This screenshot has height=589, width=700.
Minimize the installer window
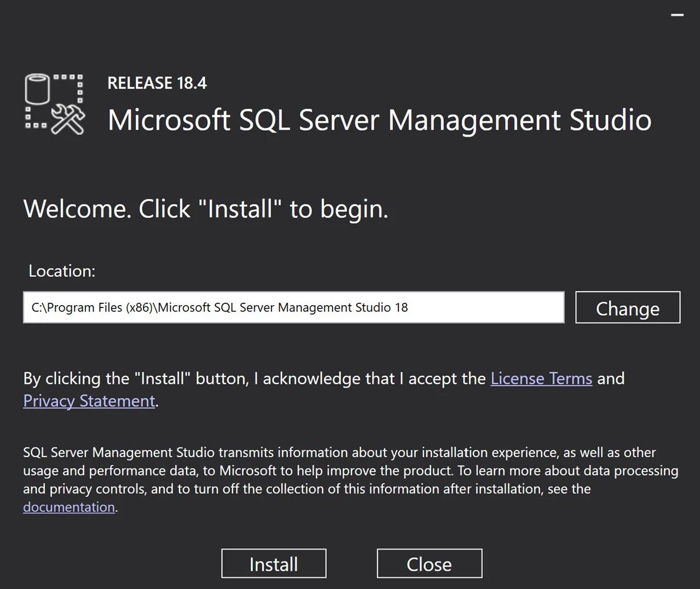click(x=677, y=15)
